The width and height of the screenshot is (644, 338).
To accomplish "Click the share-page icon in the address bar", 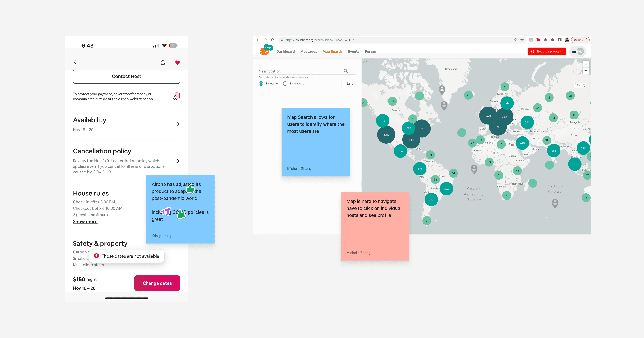I will [x=515, y=40].
